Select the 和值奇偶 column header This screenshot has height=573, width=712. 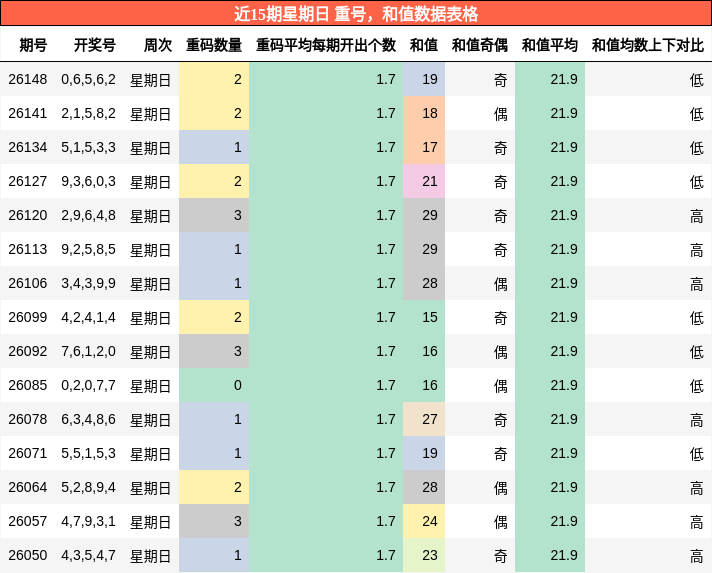(480, 45)
